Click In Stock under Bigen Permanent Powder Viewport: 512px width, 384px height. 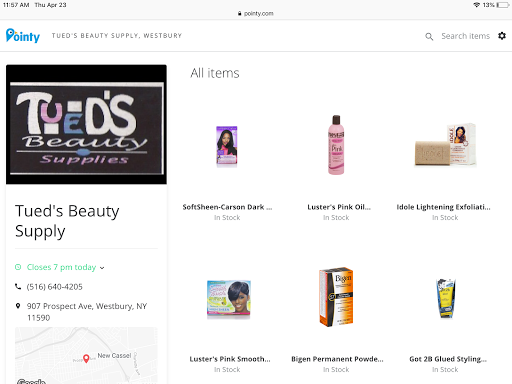pyautogui.click(x=336, y=369)
